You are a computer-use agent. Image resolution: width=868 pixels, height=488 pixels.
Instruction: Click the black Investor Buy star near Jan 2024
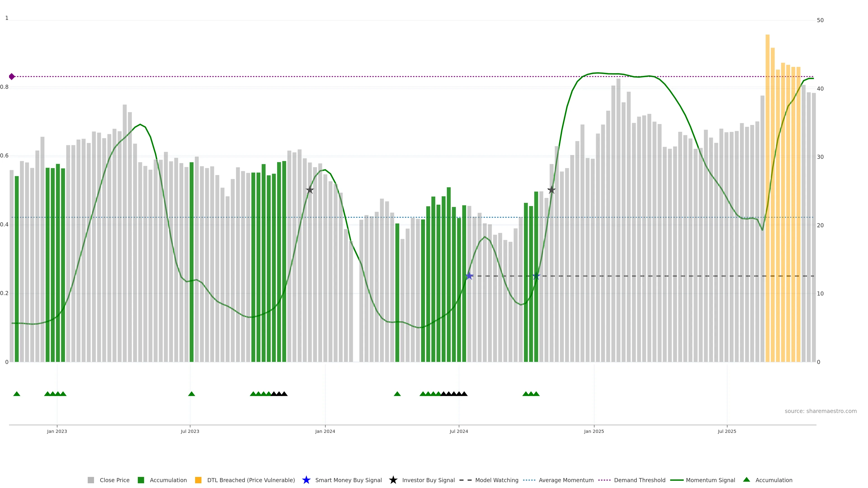310,190
